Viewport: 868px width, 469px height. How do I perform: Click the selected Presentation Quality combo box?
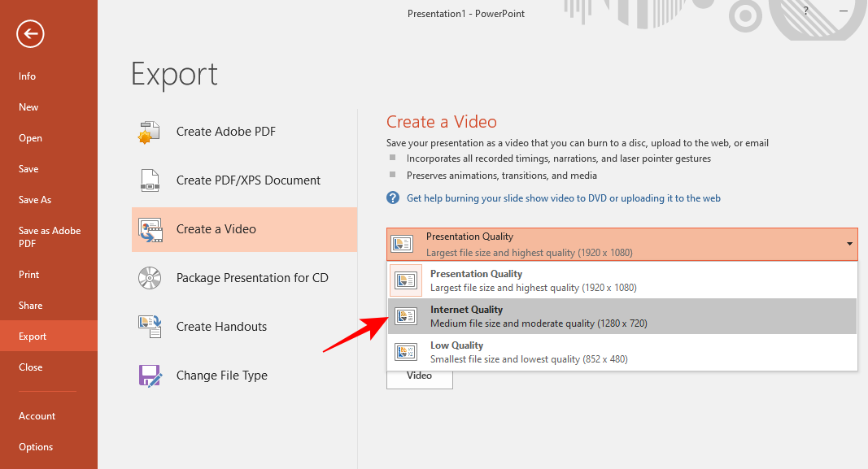[x=622, y=244]
